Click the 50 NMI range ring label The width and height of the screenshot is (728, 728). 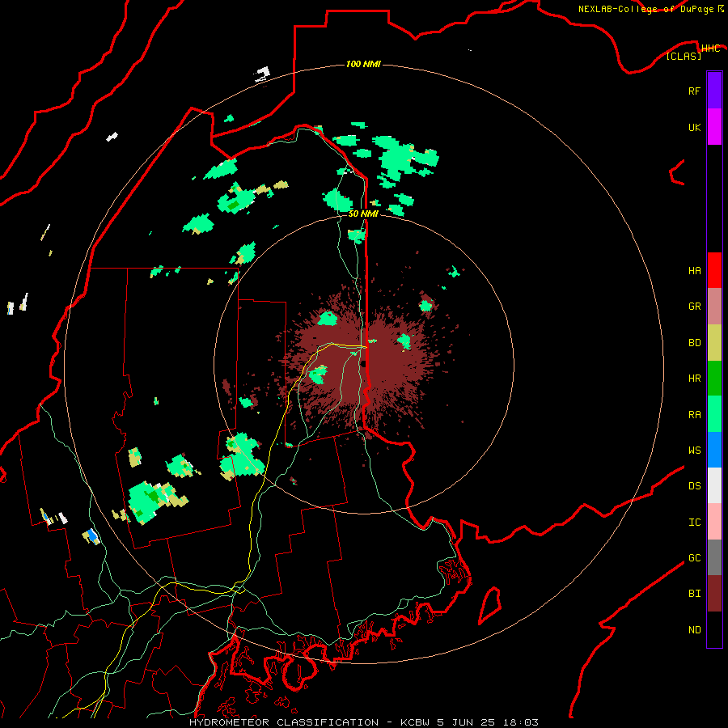pyautogui.click(x=363, y=214)
